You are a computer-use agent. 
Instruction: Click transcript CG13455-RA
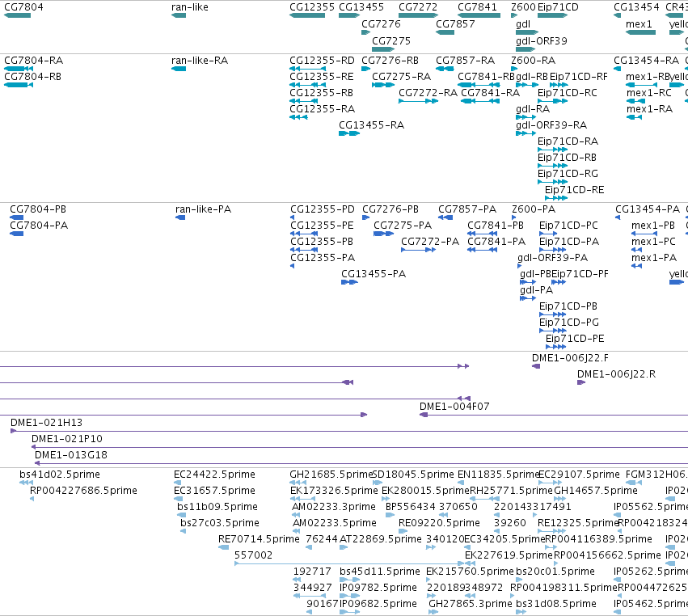click(x=371, y=125)
